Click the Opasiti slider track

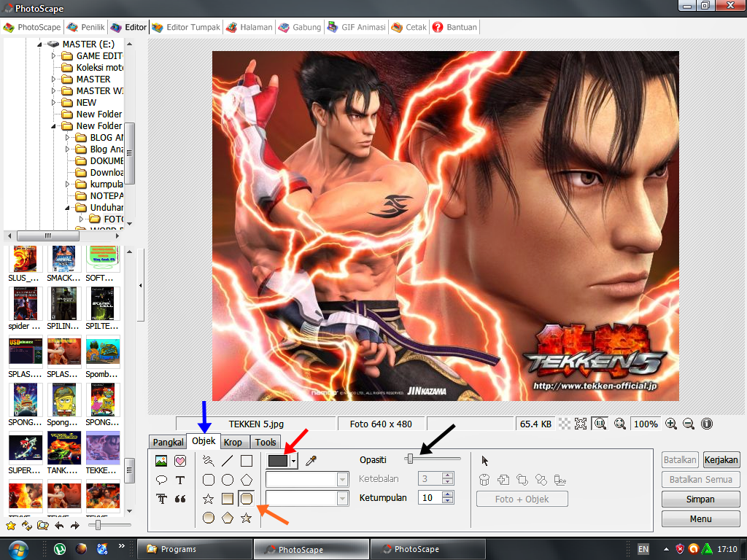[433, 459]
